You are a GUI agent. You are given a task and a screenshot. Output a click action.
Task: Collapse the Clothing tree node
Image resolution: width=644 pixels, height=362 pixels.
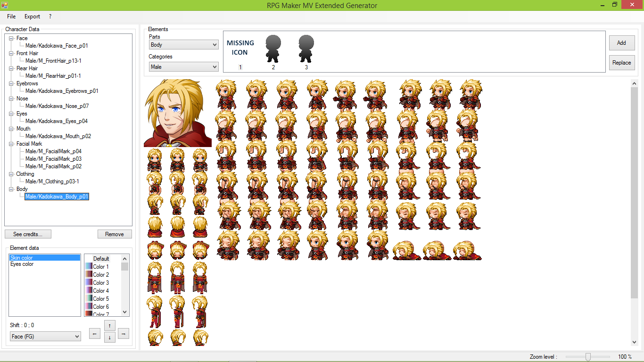coord(11,174)
